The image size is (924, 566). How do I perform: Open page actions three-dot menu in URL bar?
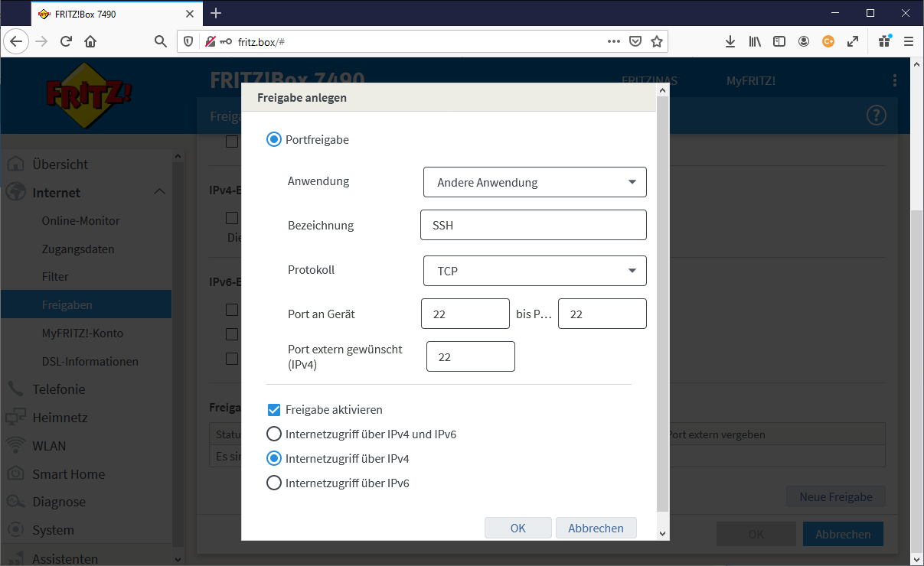click(614, 41)
